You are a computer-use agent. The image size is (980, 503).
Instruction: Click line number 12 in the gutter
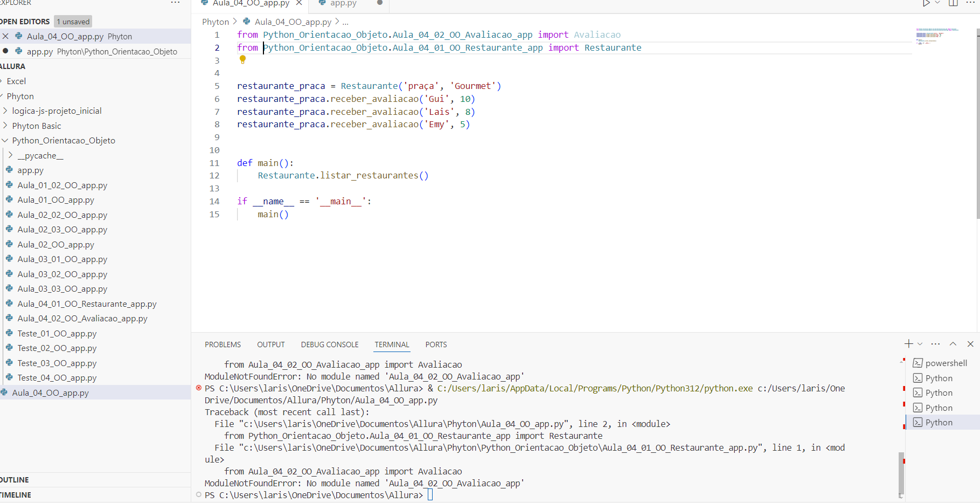point(214,176)
